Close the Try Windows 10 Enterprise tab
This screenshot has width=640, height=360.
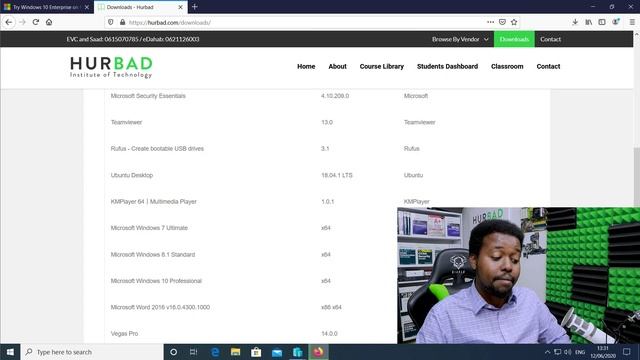pyautogui.click(x=87, y=7)
